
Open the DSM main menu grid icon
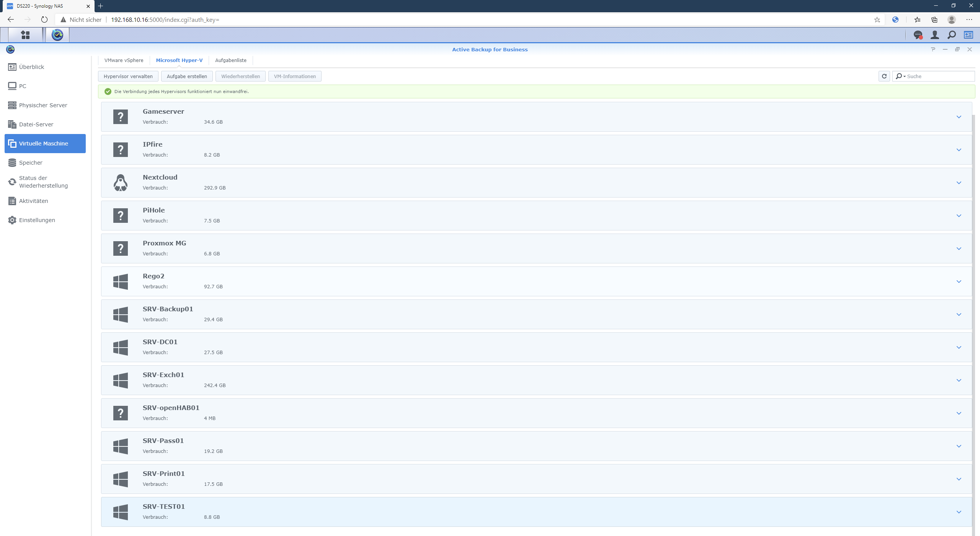coord(25,35)
